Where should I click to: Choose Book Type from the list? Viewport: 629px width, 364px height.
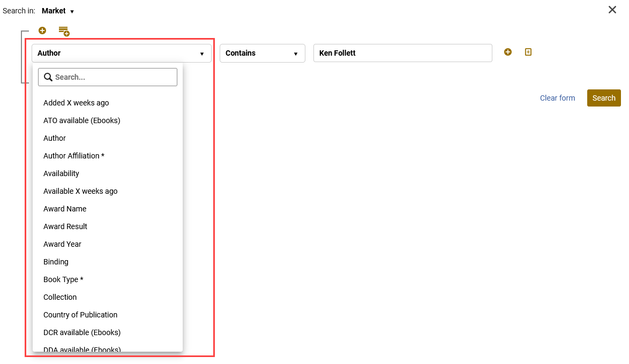[63, 279]
